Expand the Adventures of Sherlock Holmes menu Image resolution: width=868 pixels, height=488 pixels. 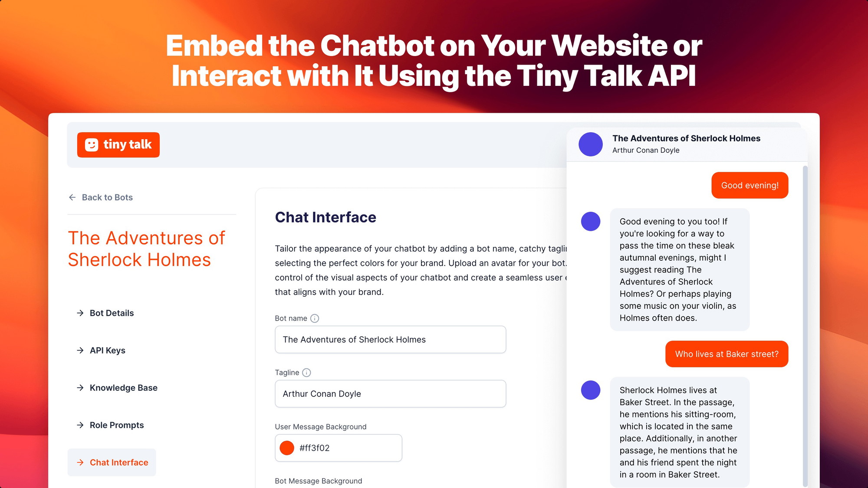coord(146,248)
